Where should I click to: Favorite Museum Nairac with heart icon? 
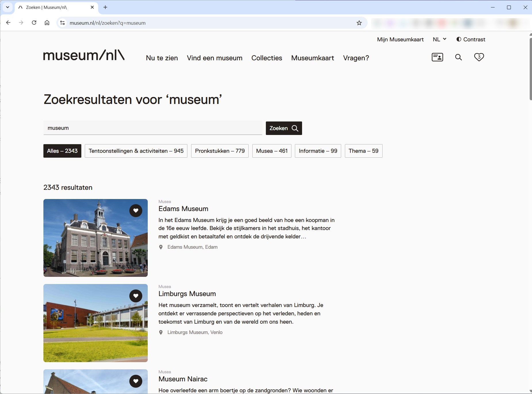[x=136, y=381]
